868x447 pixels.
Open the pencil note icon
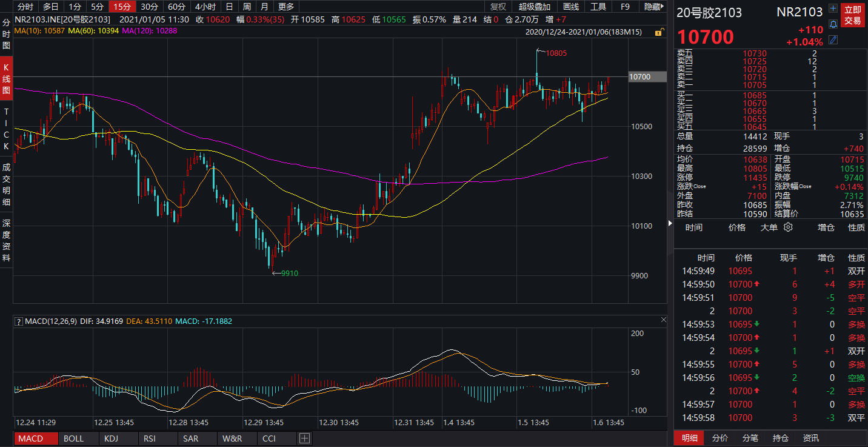(x=833, y=39)
